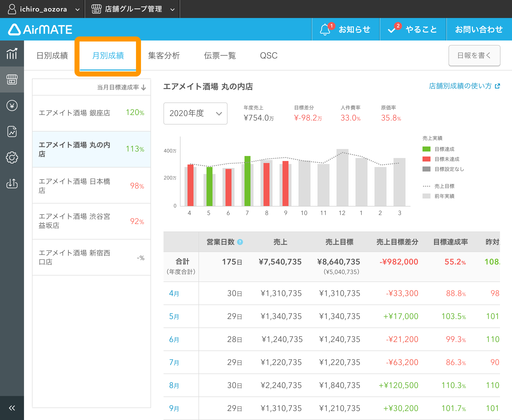Open the 2020年度 fiscal year dropdown
The width and height of the screenshot is (512, 420).
click(x=195, y=113)
